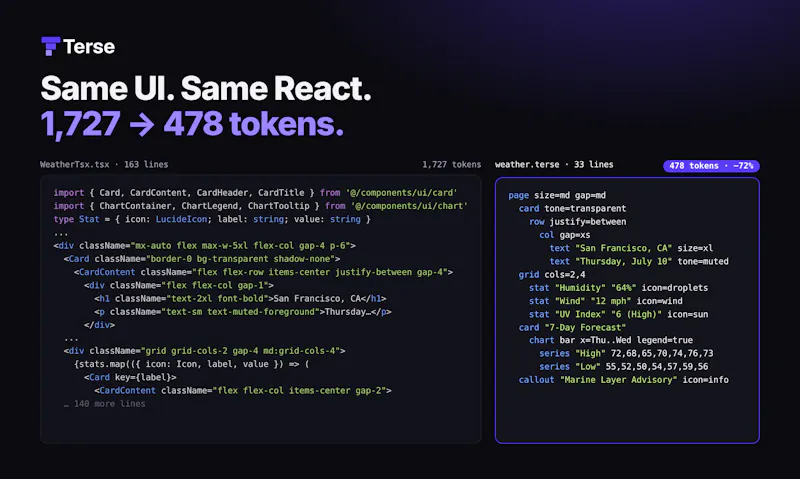This screenshot has width=800, height=479.
Task: Click the stat 'Humidity' line
Action: pyautogui.click(x=618, y=288)
